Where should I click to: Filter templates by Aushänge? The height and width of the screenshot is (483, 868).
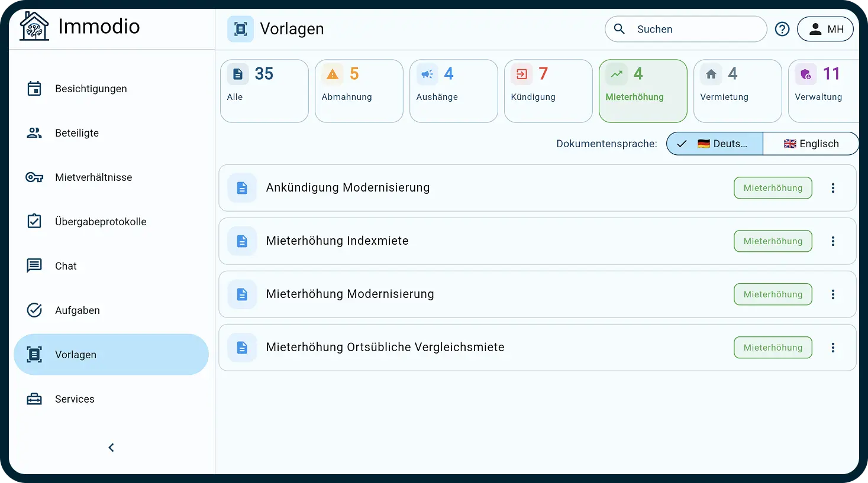point(454,91)
